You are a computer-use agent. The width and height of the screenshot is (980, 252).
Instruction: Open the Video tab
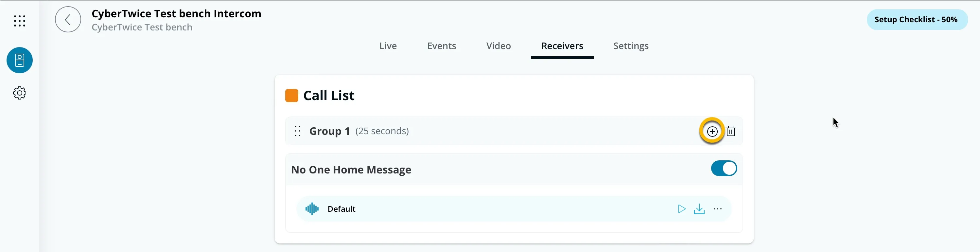[498, 46]
